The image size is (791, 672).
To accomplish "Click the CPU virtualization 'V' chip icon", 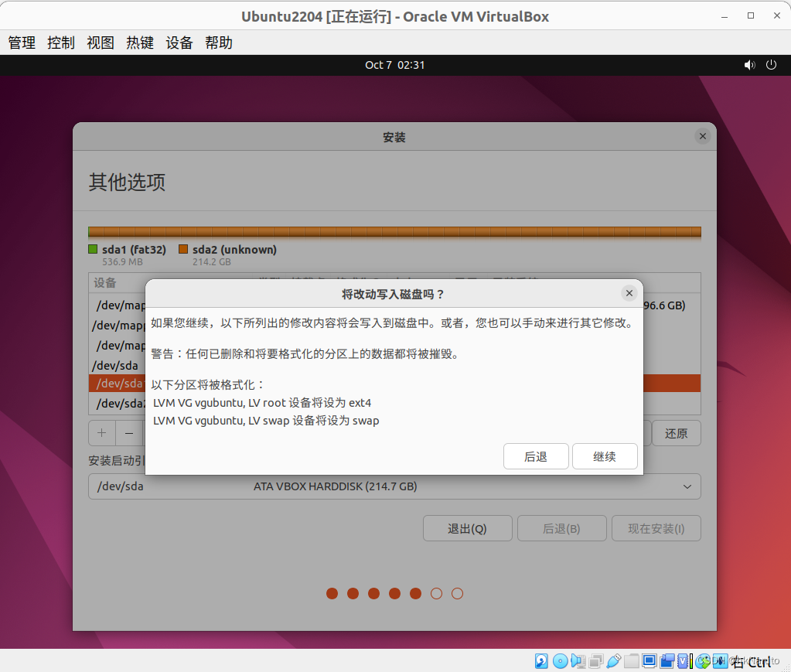I will [683, 661].
